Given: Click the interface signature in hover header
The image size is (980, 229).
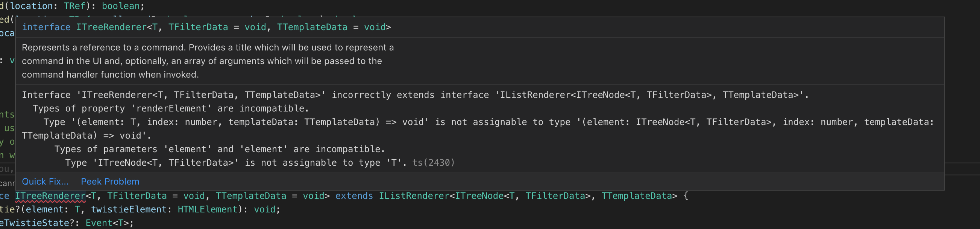Looking at the screenshot, I should pos(206,27).
